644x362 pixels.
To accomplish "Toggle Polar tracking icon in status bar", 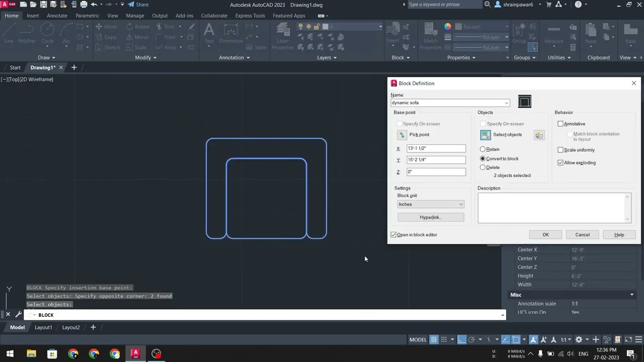I will pyautogui.click(x=471, y=339).
